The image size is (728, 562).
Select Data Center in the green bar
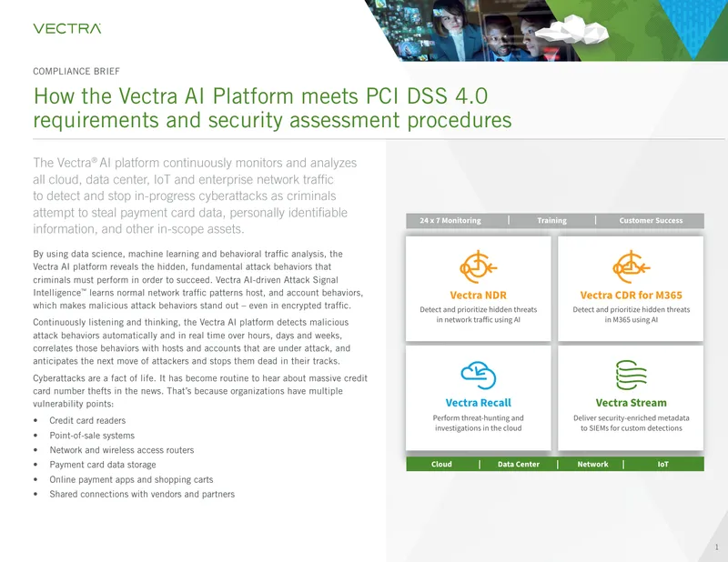(519, 464)
